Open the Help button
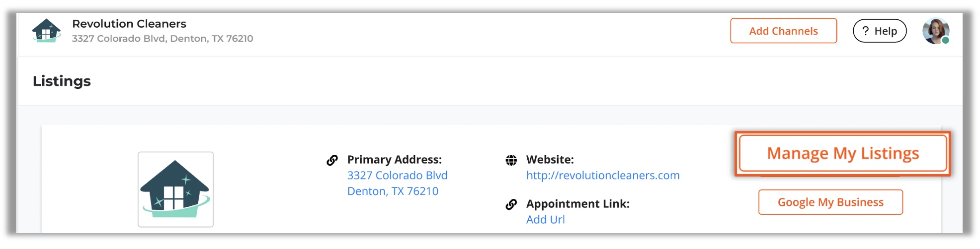Image resolution: width=980 pixels, height=249 pixels. [880, 31]
